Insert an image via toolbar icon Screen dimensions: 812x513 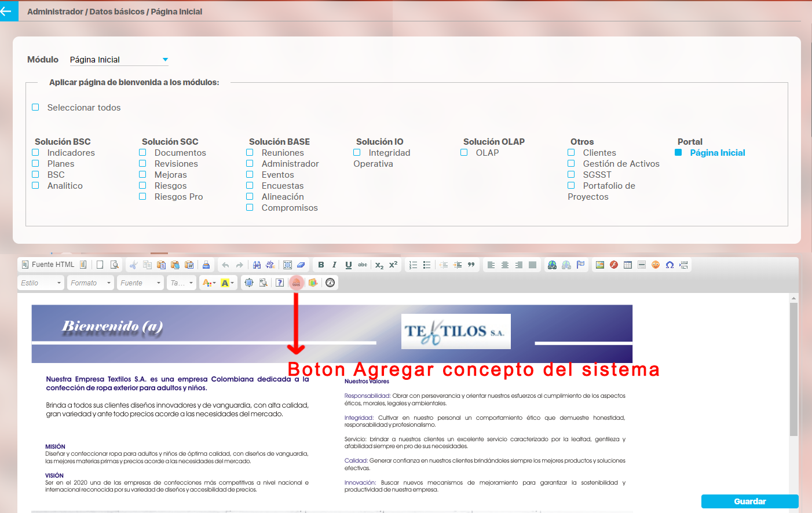pos(599,265)
